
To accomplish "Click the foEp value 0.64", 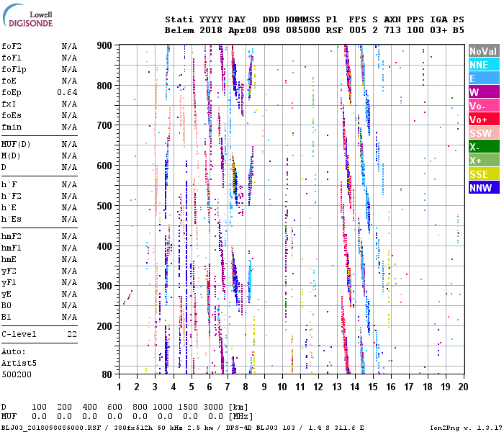I will [x=67, y=92].
